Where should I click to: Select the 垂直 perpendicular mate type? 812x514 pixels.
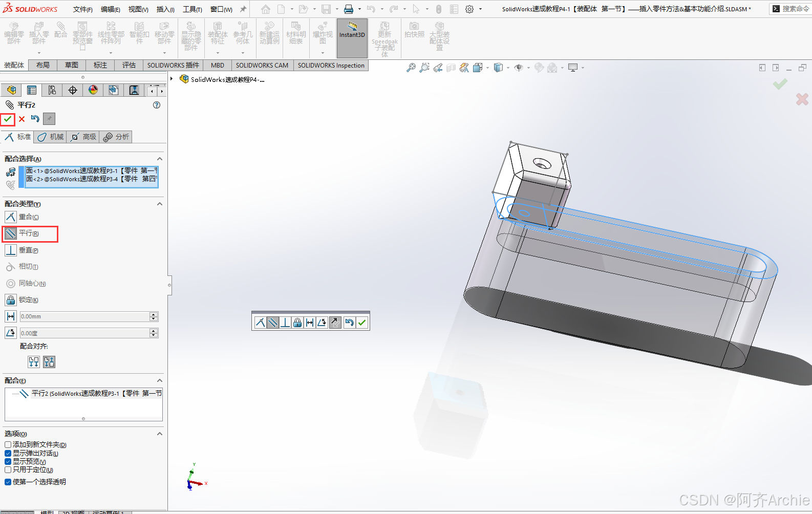coord(22,250)
